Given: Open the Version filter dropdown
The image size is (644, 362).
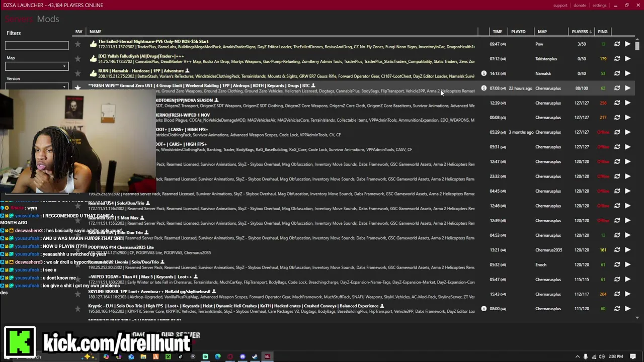Looking at the screenshot, I should (x=37, y=86).
